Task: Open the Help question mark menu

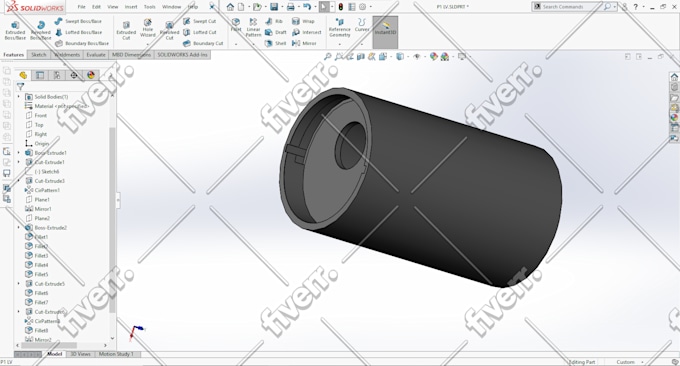Action: click(x=635, y=7)
